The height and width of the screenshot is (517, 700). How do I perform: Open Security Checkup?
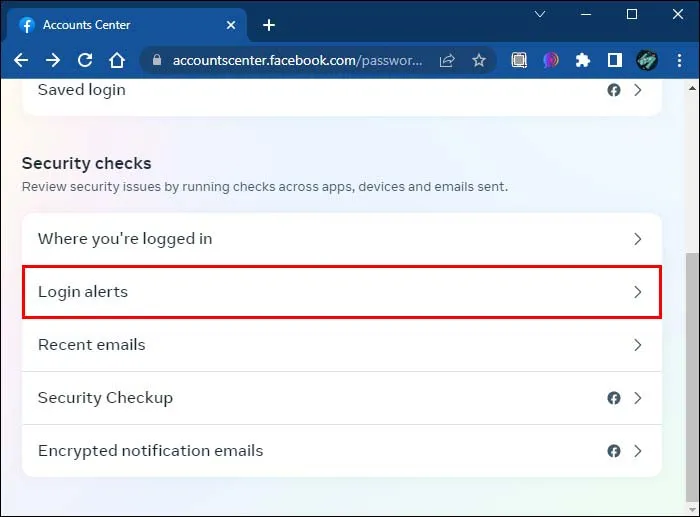point(342,398)
